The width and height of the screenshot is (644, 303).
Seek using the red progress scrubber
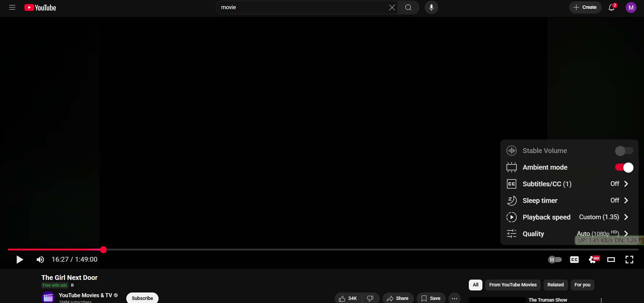coord(104,250)
